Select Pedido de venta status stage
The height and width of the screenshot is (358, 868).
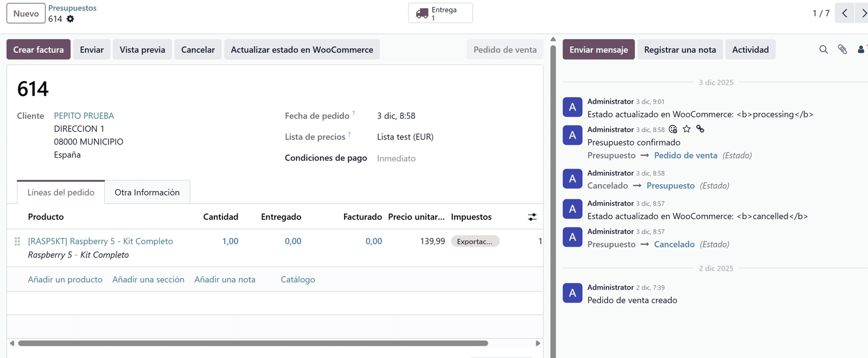click(505, 49)
